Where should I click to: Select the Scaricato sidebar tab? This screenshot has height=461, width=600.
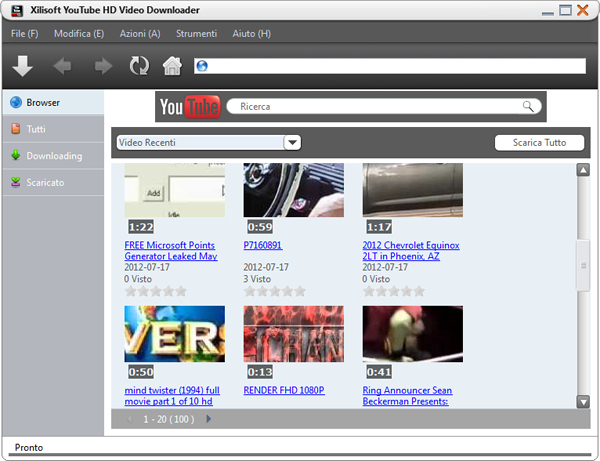(53, 182)
